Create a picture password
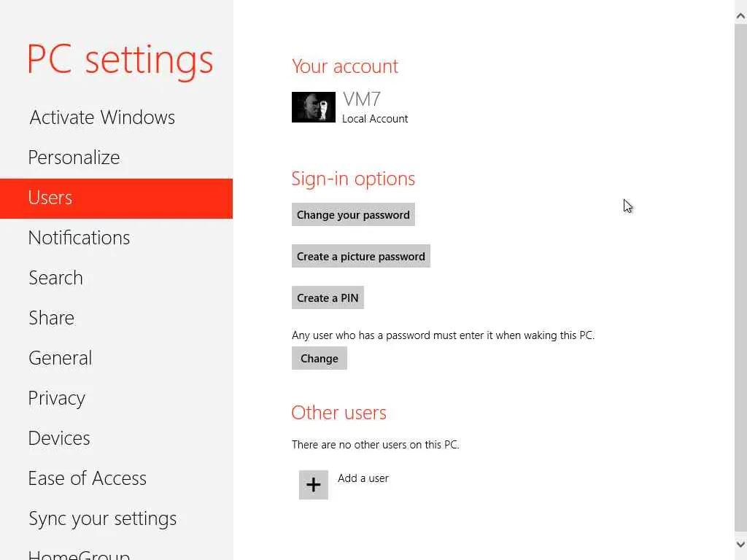747x560 pixels. coord(361,256)
